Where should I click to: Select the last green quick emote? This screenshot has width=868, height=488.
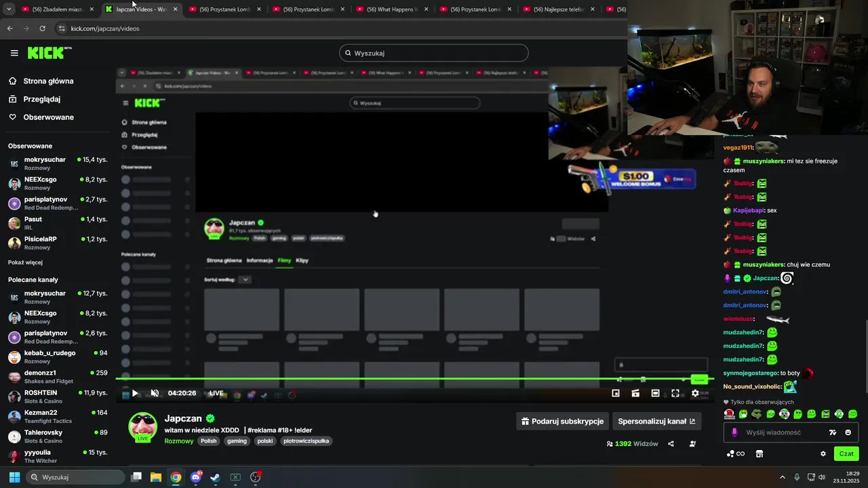coord(852,413)
